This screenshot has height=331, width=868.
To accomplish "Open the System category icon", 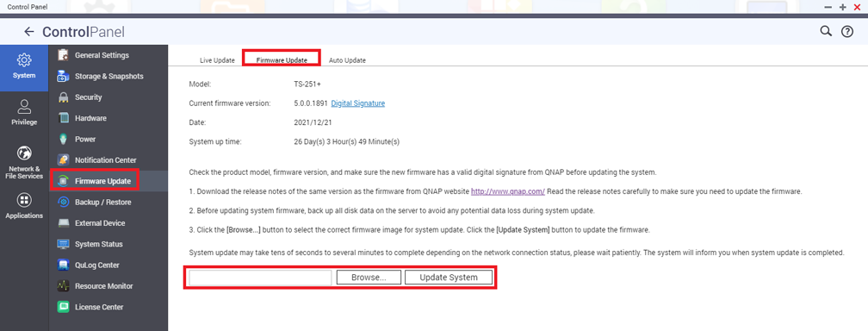I will tap(24, 59).
